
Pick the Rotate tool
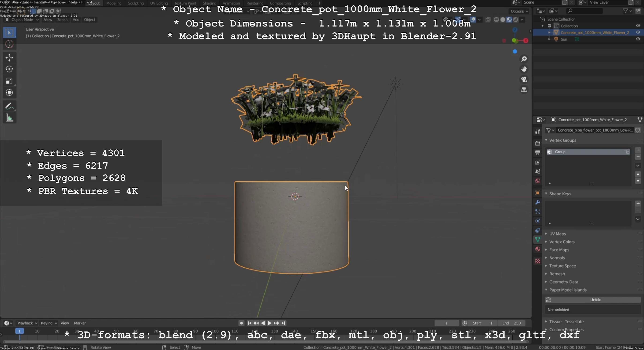coord(10,69)
